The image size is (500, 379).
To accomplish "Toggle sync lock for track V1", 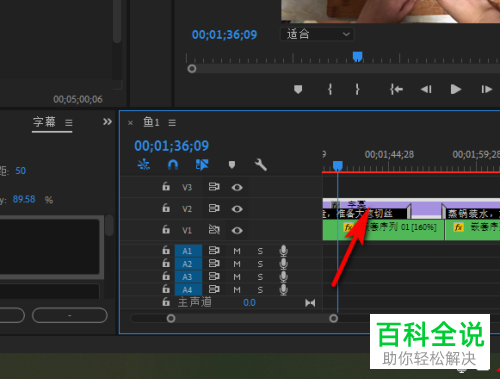I will coord(214,229).
